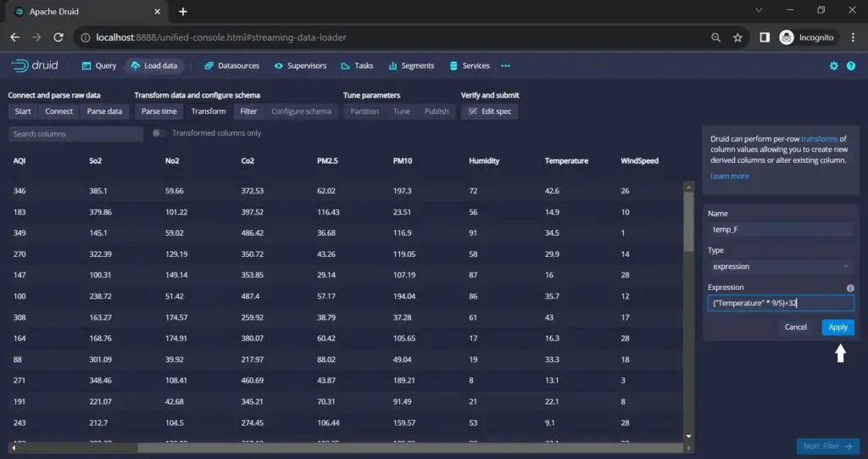
Task: Open the Incognito profile menu
Action: point(807,37)
